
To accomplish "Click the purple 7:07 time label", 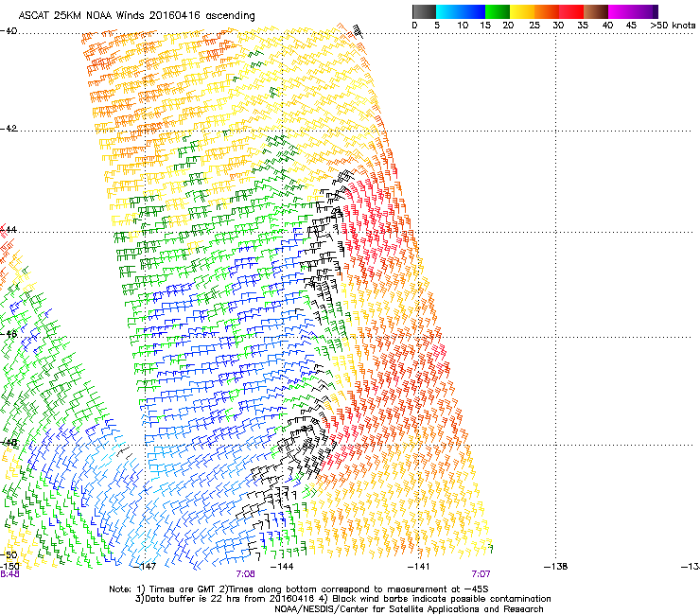I will tap(481, 574).
